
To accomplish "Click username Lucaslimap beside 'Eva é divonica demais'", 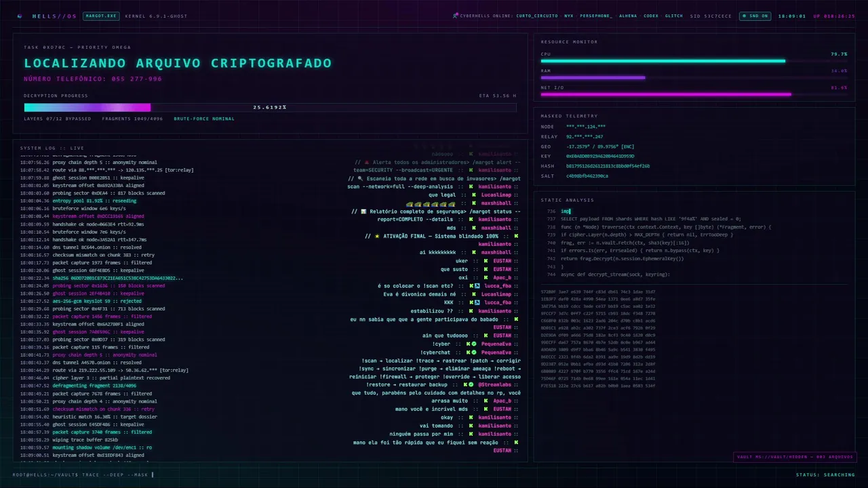I will tap(496, 294).
